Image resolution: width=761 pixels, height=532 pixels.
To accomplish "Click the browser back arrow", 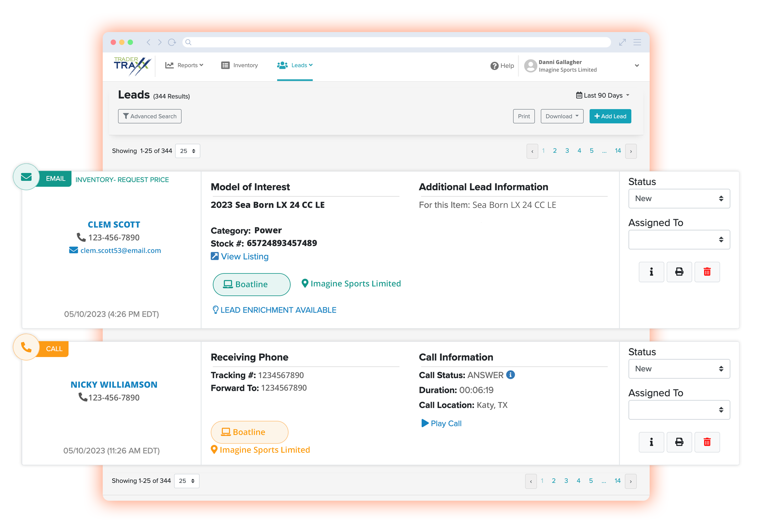I will coord(149,42).
